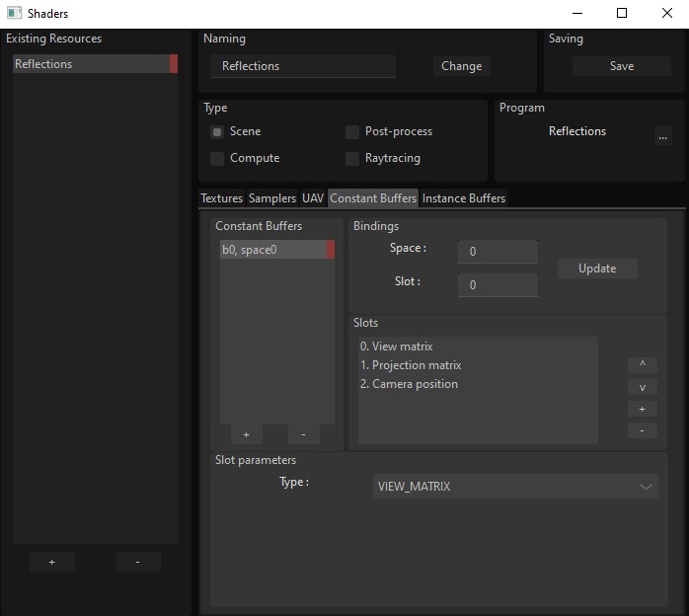Screen dimensions: 689x616
Task: Click the Space binding input field
Action: [498, 252]
